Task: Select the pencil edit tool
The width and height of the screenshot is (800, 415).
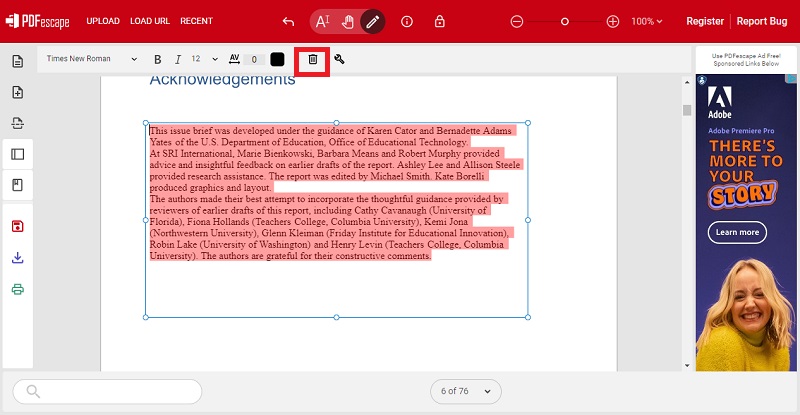Action: point(372,21)
